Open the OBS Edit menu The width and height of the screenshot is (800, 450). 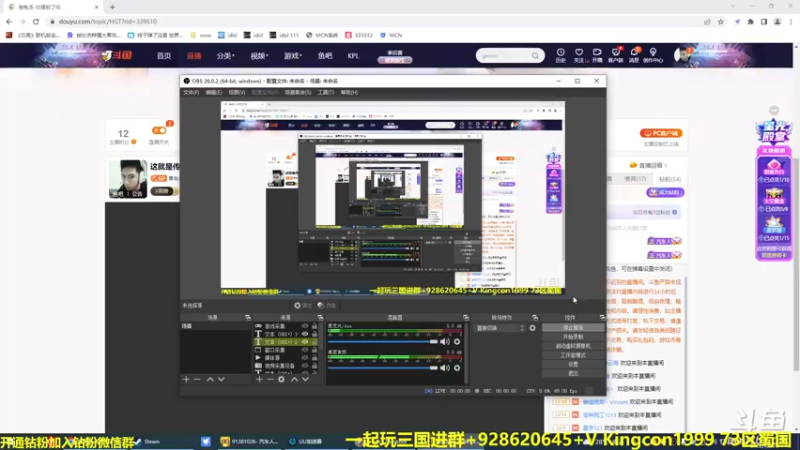click(213, 92)
